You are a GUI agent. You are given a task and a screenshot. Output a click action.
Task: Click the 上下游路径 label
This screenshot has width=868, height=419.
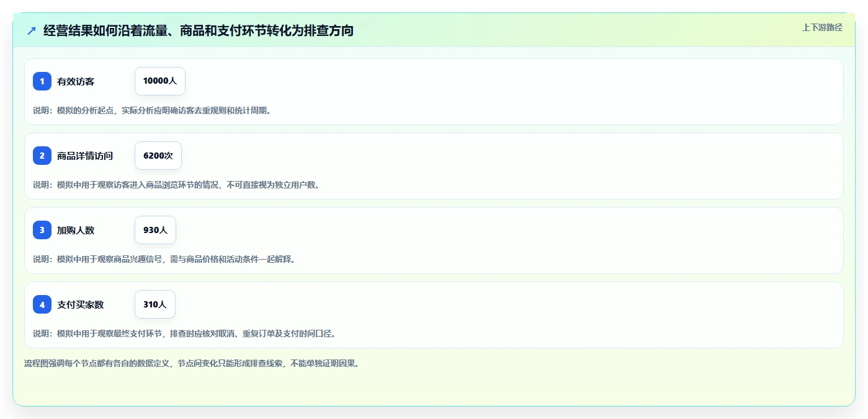[822, 27]
